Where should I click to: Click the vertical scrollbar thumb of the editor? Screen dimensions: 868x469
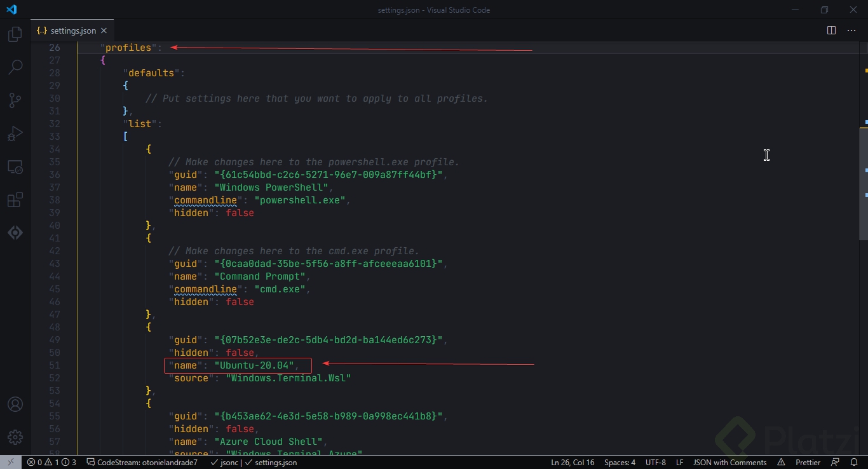(864, 184)
